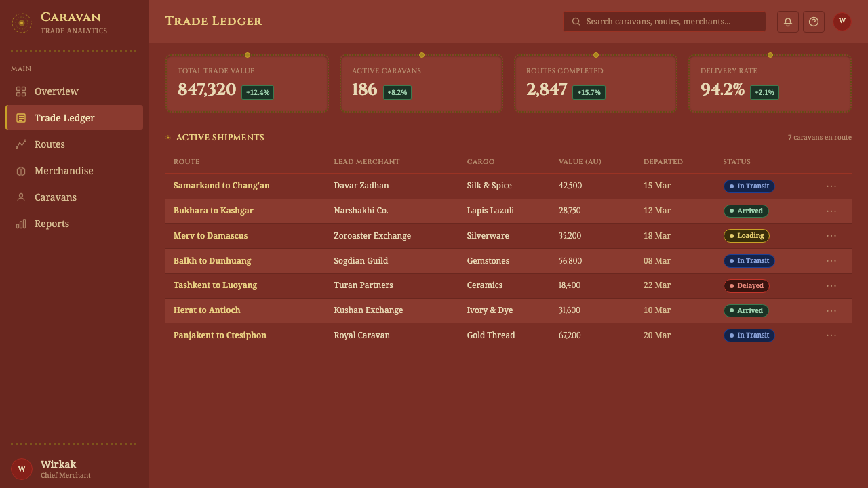
Task: Click the Caravan logo emblem
Action: tap(22, 23)
